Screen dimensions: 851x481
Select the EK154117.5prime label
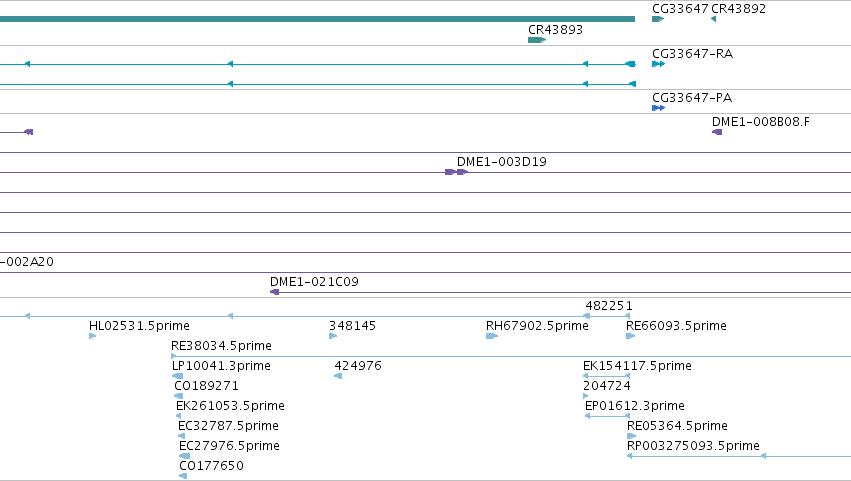click(x=637, y=366)
